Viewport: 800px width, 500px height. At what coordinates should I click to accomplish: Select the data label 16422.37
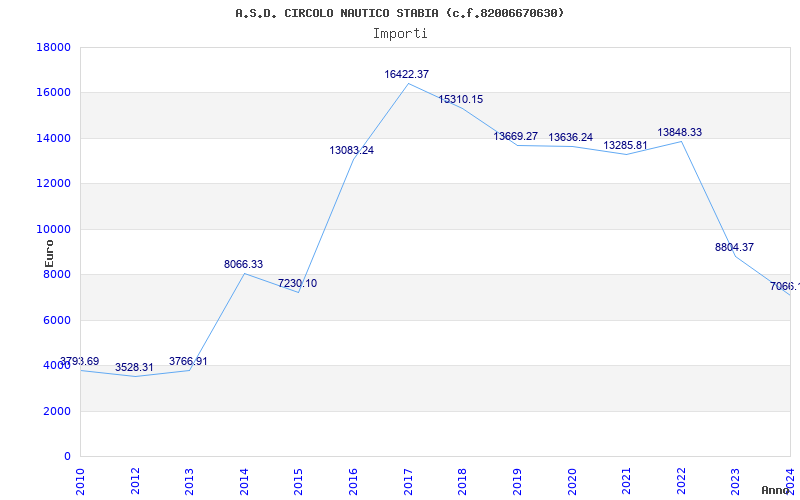(x=407, y=74)
